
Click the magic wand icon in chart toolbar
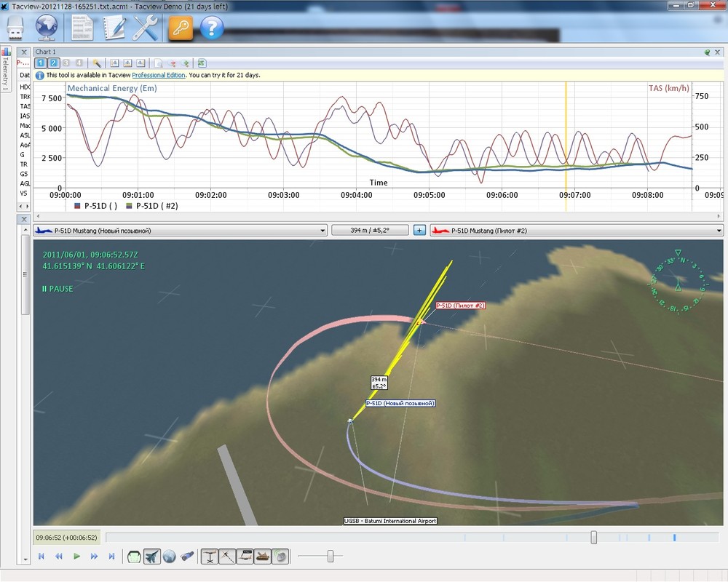97,63
